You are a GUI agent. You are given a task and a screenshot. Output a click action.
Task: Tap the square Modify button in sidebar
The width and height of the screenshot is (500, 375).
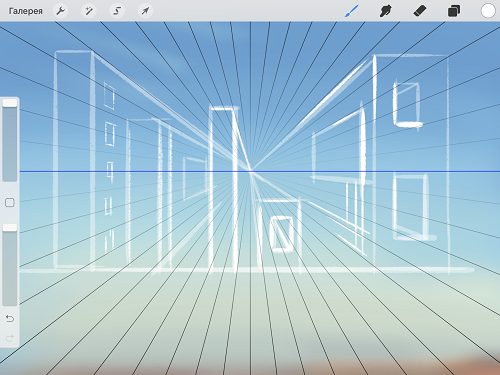coord(10,202)
